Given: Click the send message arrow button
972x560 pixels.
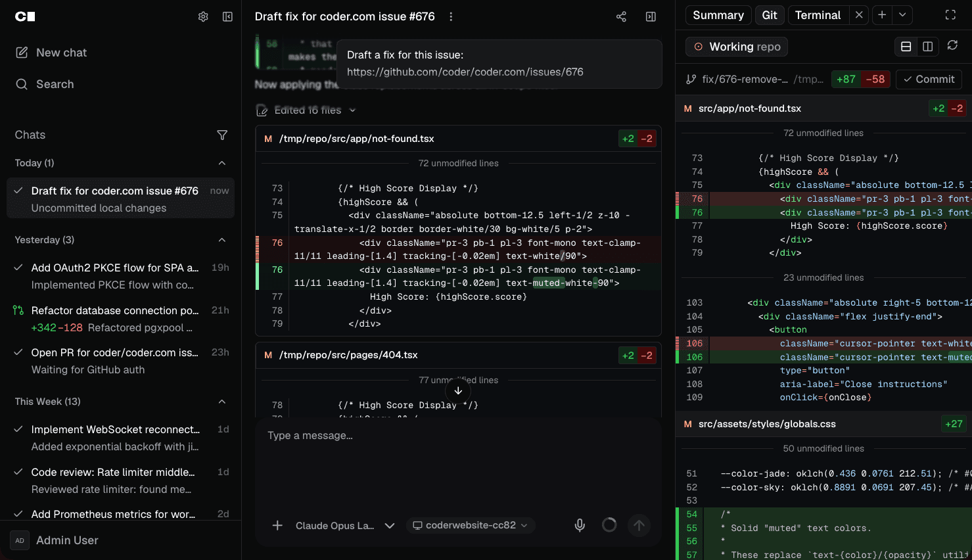Looking at the screenshot, I should coord(639,525).
